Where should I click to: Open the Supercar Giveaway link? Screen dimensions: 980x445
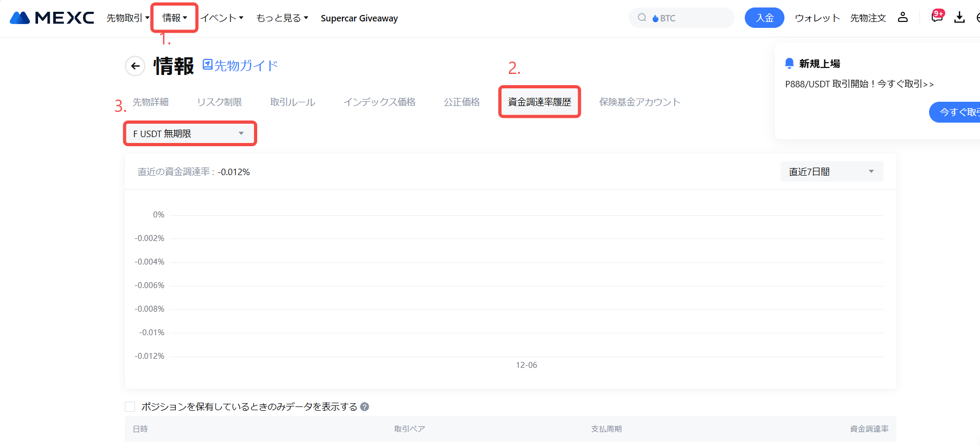coord(359,18)
